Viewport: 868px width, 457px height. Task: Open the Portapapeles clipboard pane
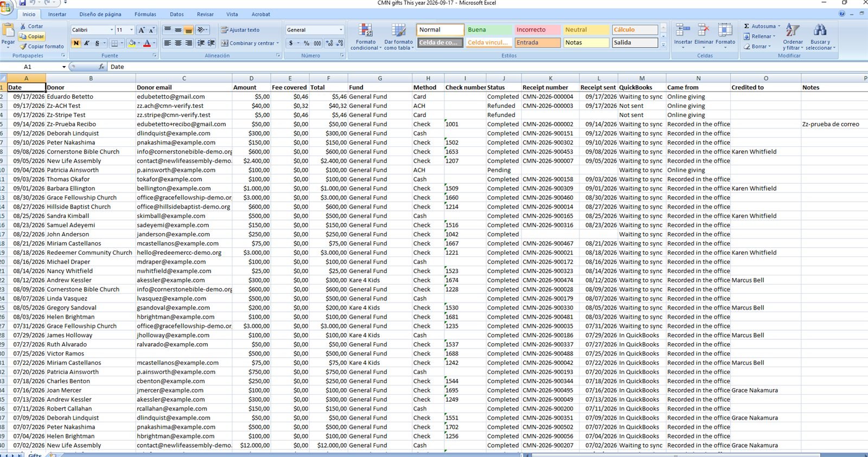click(63, 55)
